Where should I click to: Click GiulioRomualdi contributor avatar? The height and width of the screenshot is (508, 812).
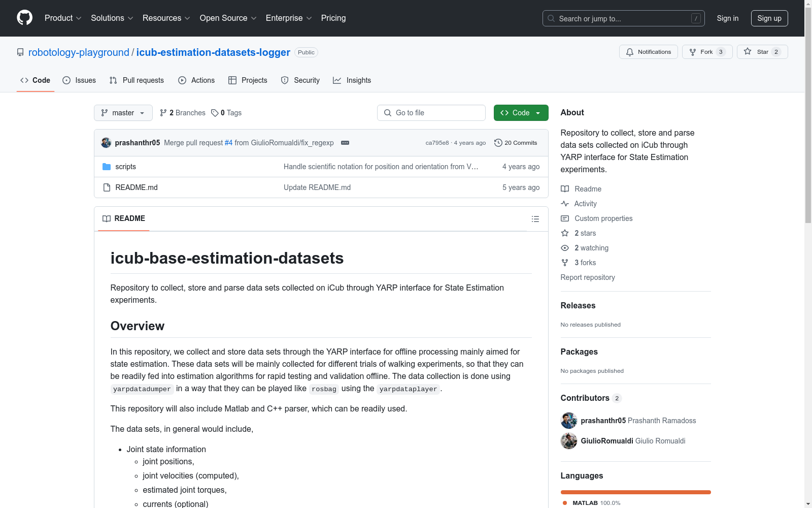pos(569,441)
